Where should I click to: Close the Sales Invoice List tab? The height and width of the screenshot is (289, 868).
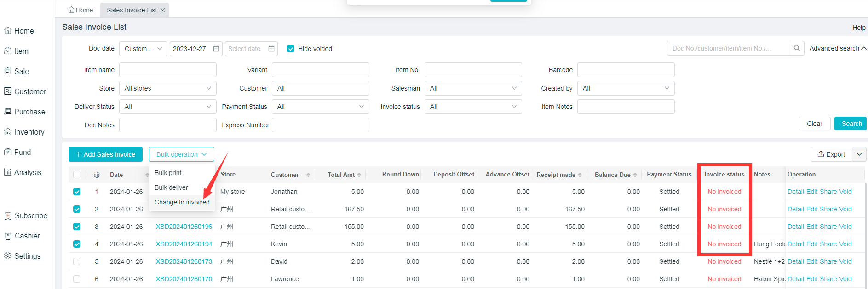pos(162,10)
